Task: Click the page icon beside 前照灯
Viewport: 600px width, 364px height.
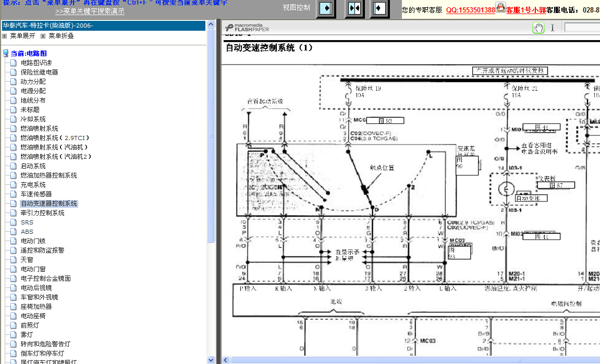Action: tap(14, 325)
